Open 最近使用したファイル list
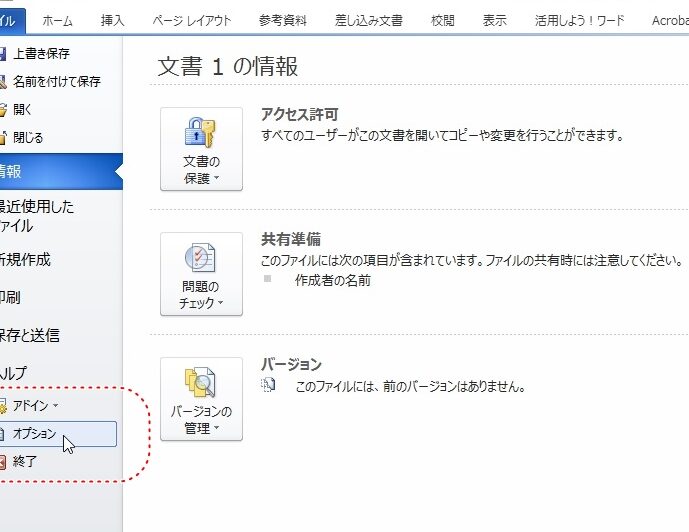 [x=37, y=216]
